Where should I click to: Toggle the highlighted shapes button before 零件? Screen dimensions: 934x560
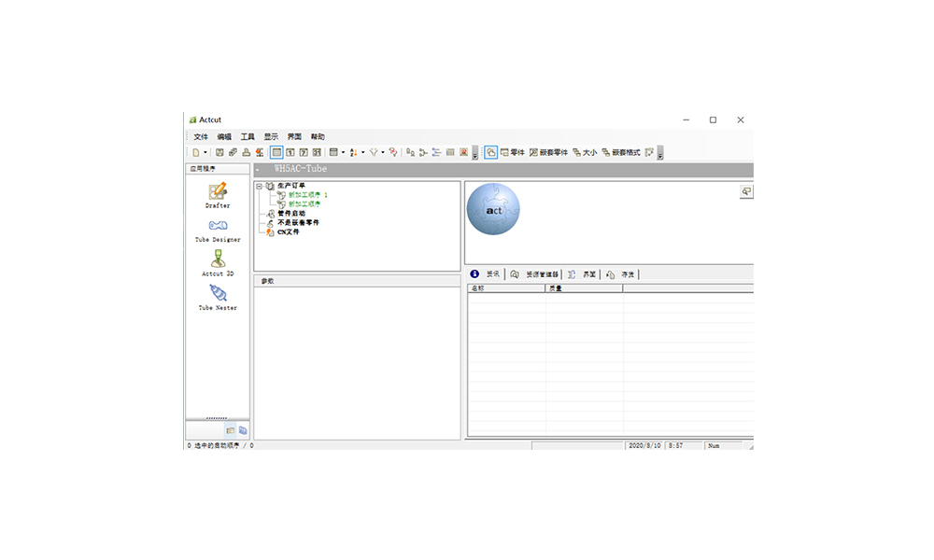pos(491,152)
